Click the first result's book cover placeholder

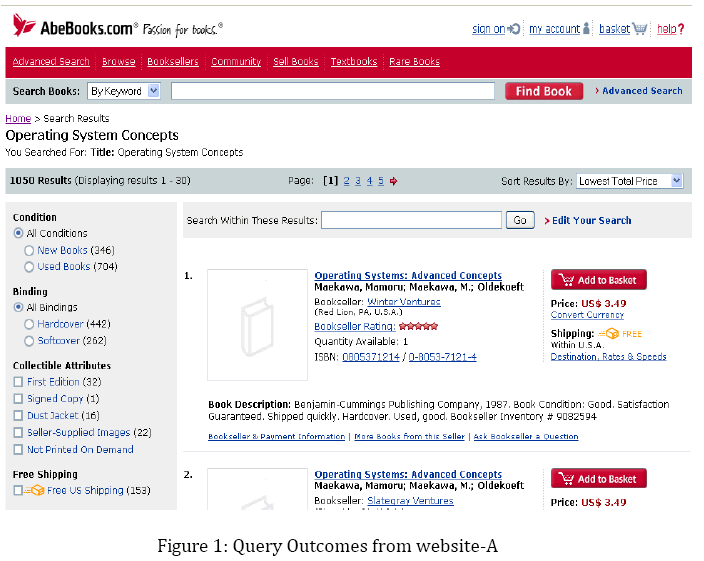pos(257,325)
